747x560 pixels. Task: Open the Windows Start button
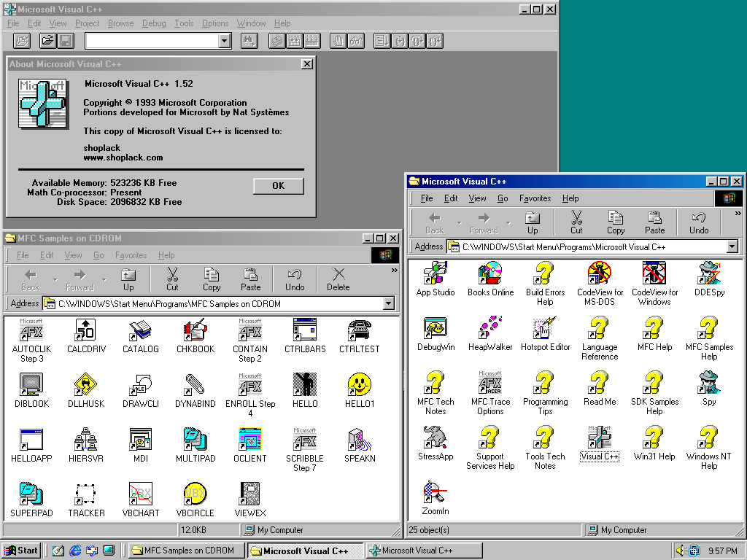point(21,551)
